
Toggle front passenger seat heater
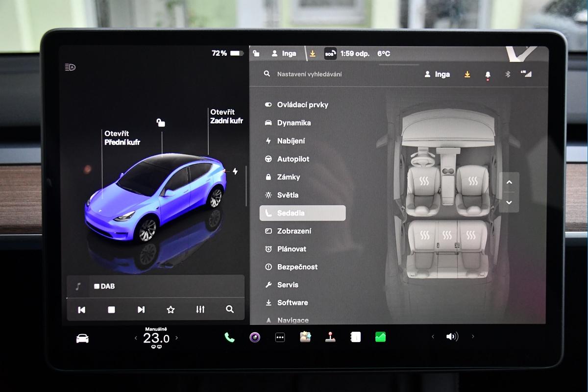pyautogui.click(x=472, y=182)
